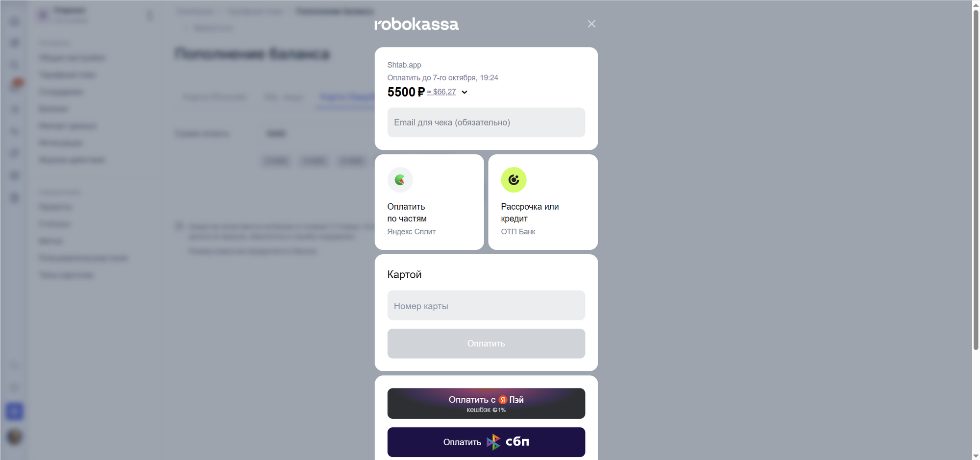980x460 pixels.
Task: Focus the Email для чека field
Action: 486,122
